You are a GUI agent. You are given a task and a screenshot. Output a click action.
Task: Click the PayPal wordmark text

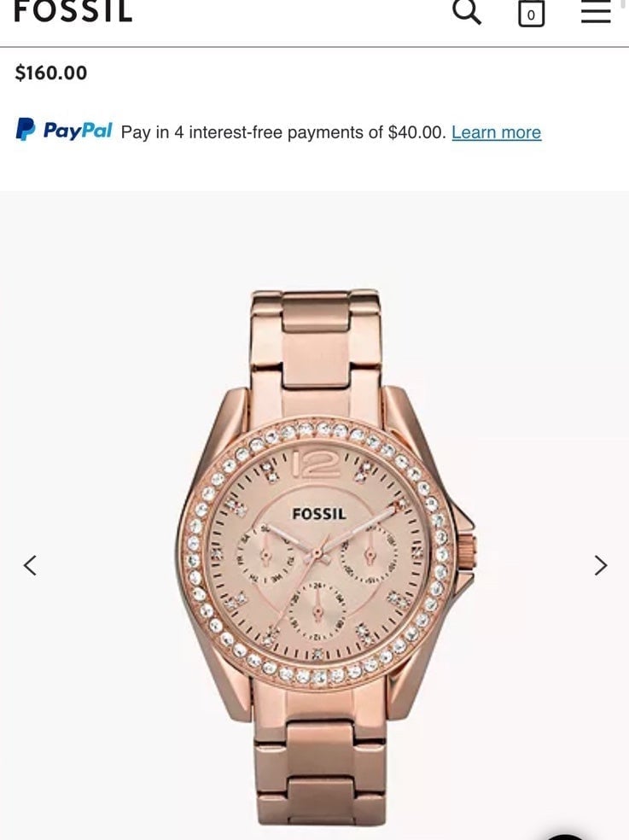[78, 130]
